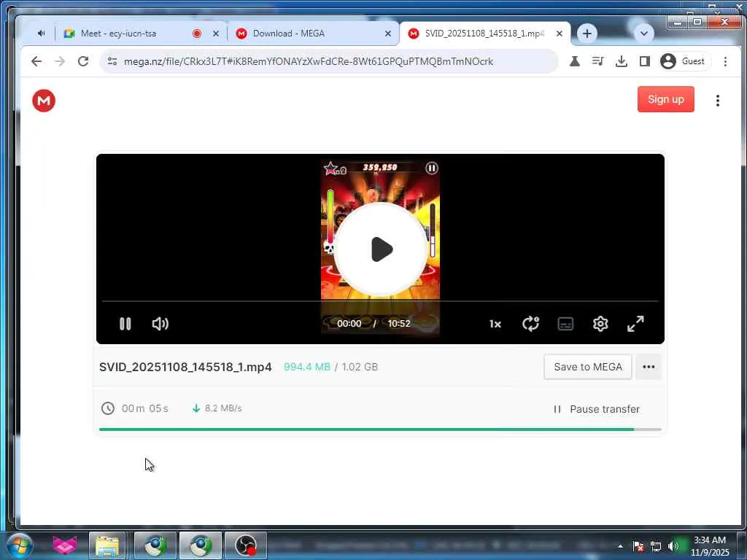The image size is (747, 560).
Task: Click the network tray icon
Action: click(656, 546)
